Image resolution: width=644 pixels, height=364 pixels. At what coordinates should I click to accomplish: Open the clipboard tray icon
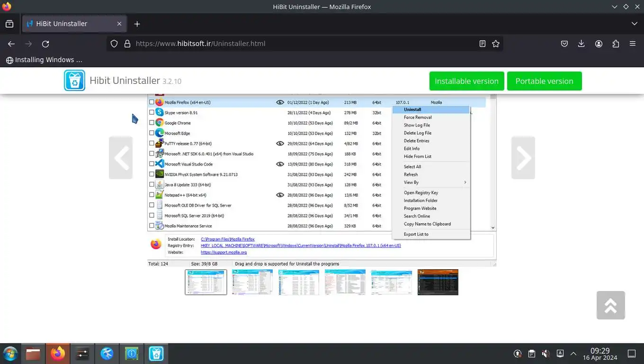click(532, 354)
